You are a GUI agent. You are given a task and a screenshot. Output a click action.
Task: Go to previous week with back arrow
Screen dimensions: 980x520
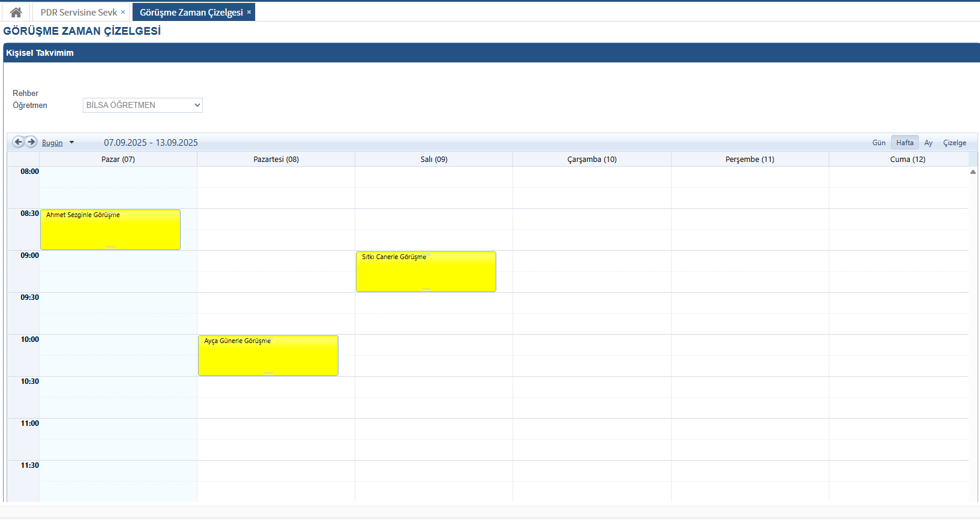coord(18,142)
